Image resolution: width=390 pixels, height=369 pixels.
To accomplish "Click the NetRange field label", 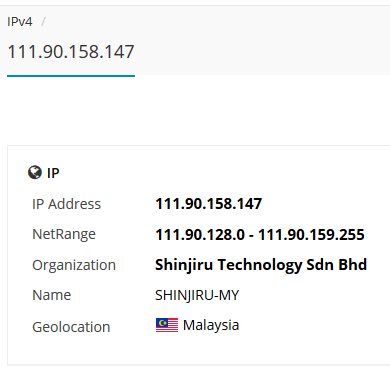I will (x=64, y=234).
